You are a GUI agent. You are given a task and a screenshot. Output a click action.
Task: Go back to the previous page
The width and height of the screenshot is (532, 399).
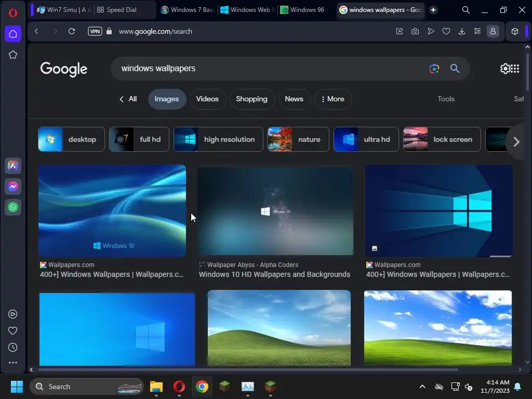pyautogui.click(x=37, y=31)
